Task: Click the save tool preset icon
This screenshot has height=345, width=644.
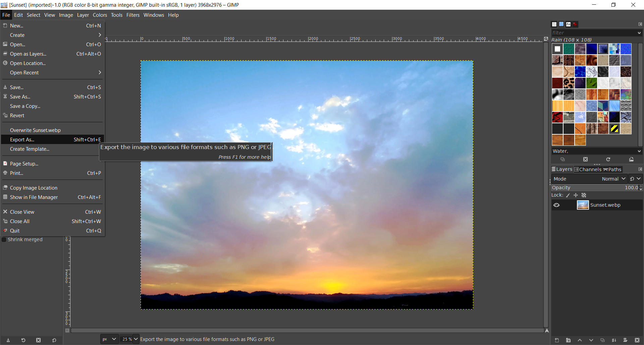Action: (x=8, y=340)
